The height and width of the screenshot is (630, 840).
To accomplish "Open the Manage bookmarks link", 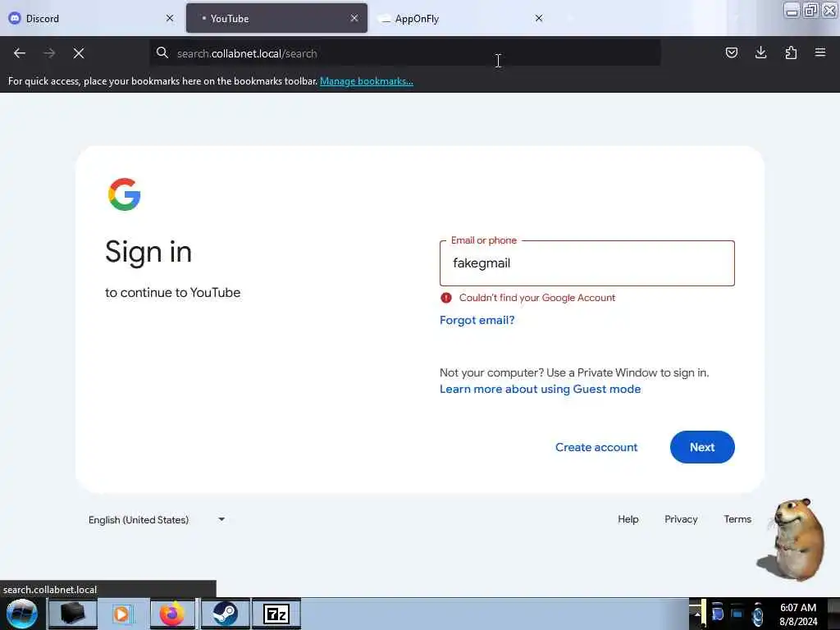I will (367, 81).
